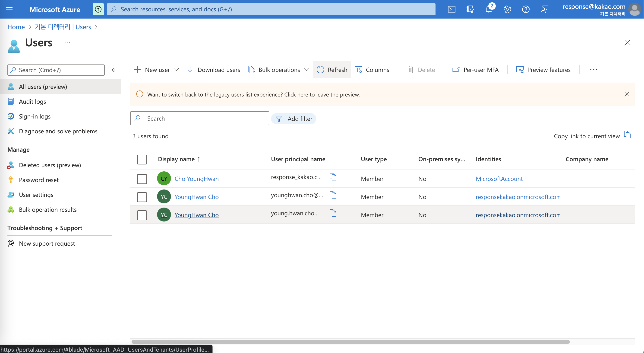Sort by Display name column header
The width and height of the screenshot is (644, 353).
pyautogui.click(x=179, y=159)
